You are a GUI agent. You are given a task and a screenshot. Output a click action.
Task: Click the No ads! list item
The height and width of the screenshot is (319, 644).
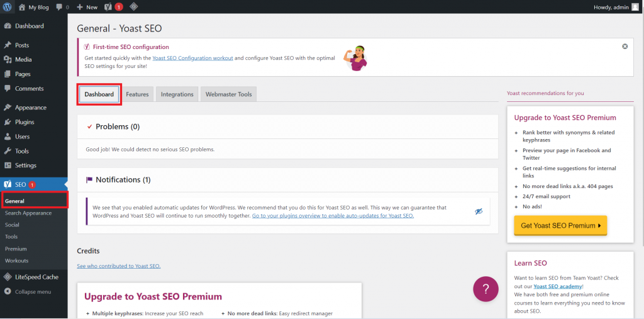coord(532,206)
